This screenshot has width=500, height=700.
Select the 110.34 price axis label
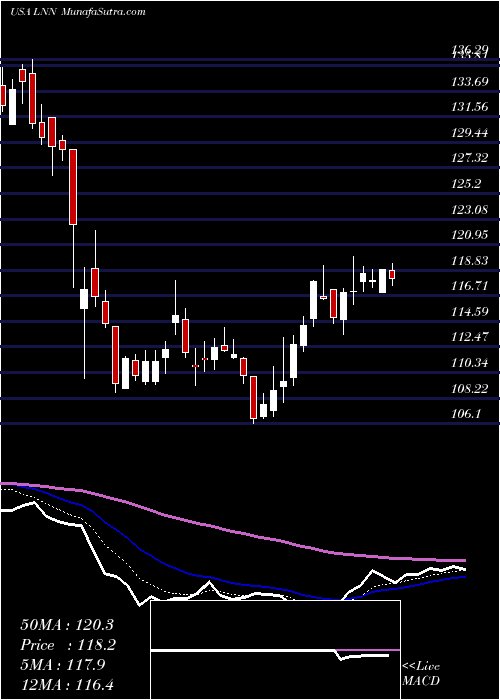click(470, 363)
